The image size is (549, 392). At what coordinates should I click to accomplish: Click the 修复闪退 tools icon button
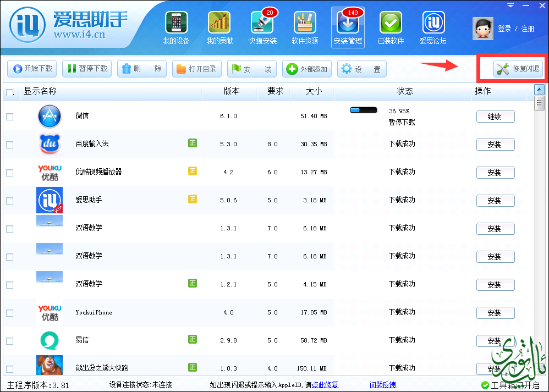pyautogui.click(x=518, y=69)
